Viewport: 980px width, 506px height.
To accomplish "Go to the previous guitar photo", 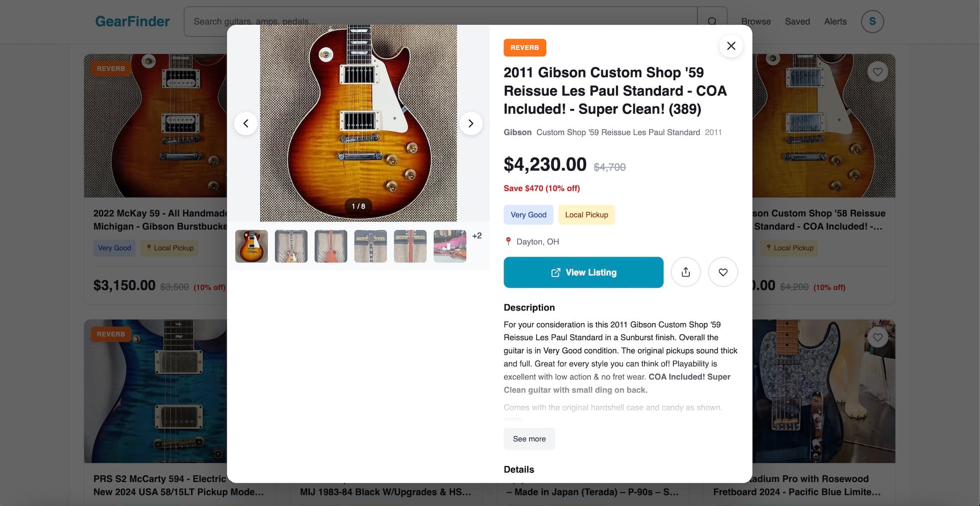I will point(246,124).
